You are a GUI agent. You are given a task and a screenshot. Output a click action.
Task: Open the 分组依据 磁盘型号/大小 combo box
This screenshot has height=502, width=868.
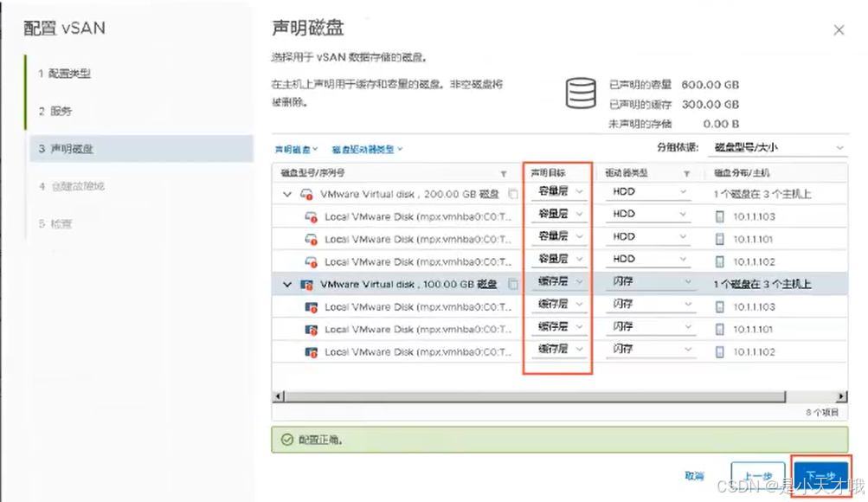pos(778,148)
